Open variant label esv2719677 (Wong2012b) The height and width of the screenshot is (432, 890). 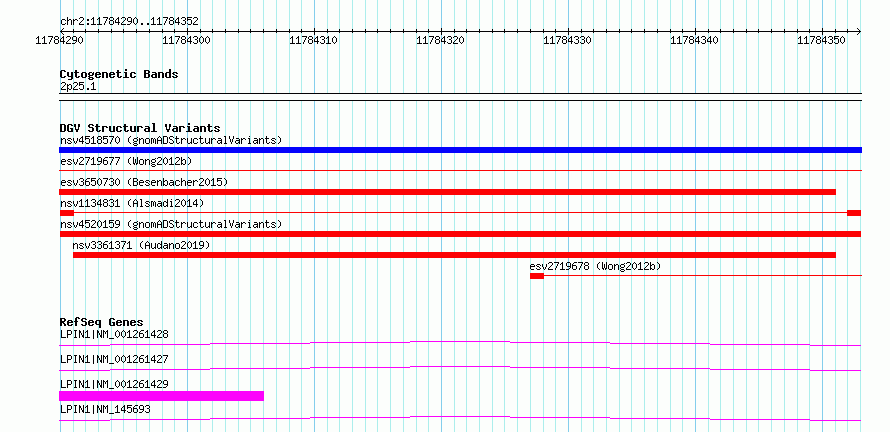(x=126, y=161)
